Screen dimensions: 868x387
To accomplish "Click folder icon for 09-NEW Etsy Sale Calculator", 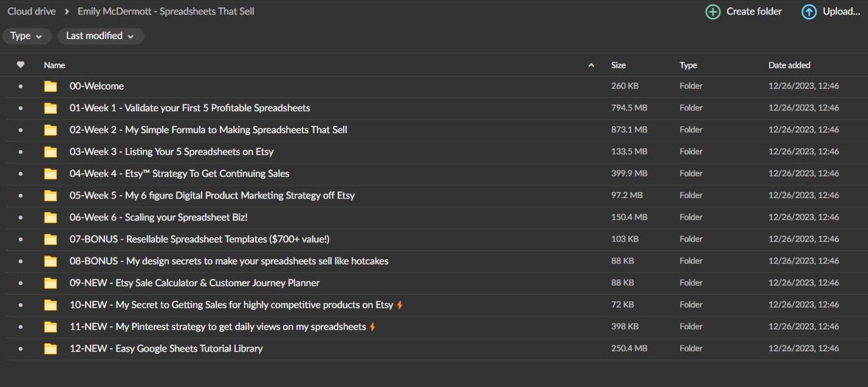I will pos(50,283).
